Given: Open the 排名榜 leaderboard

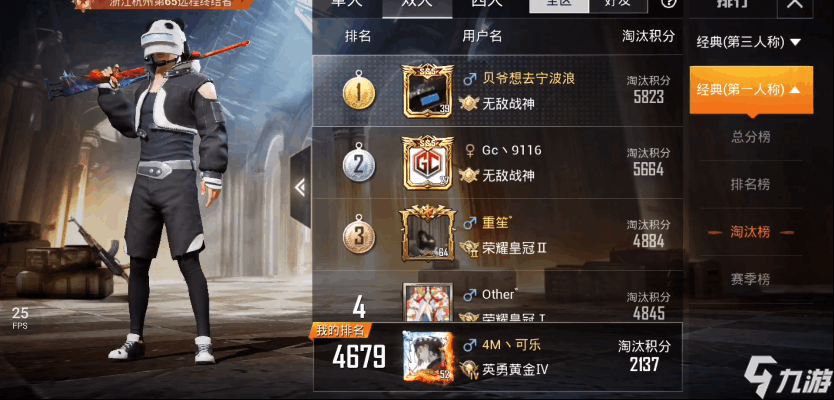Looking at the screenshot, I should click(x=751, y=185).
